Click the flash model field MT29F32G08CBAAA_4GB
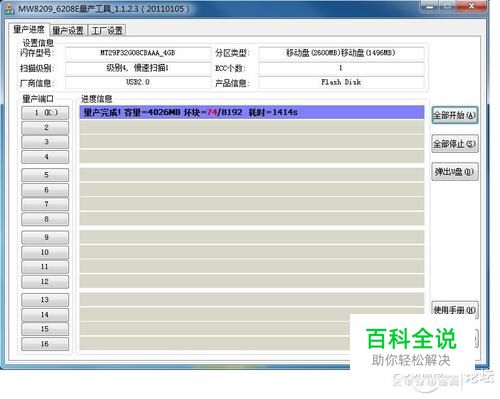 point(138,53)
